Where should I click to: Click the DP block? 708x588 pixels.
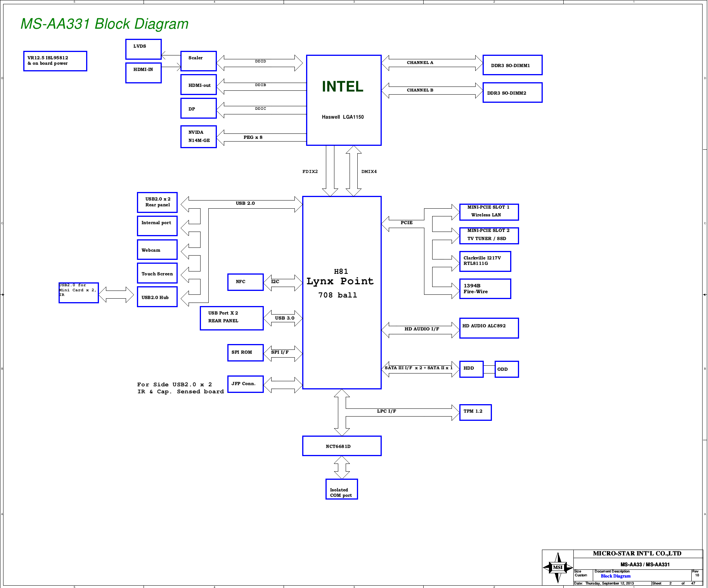[199, 108]
